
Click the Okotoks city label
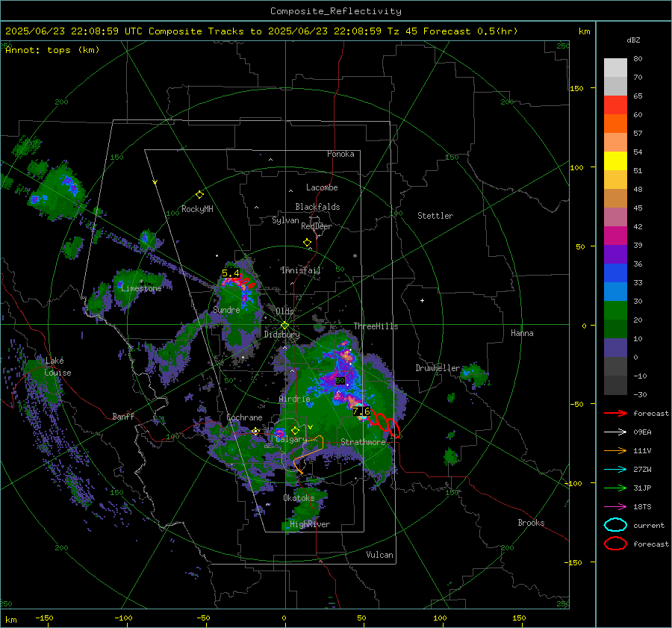[x=299, y=498]
